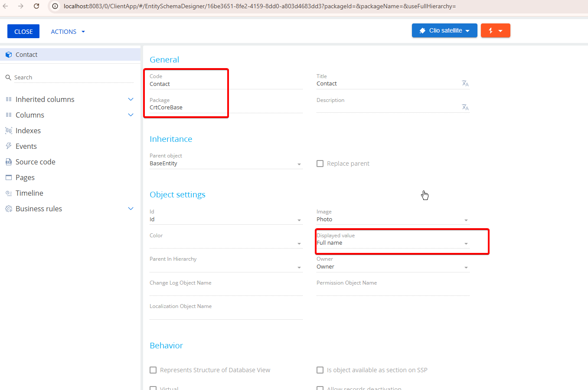This screenshot has width=588, height=390.
Task: Click the orange lightning dropdown button
Action: click(495, 31)
